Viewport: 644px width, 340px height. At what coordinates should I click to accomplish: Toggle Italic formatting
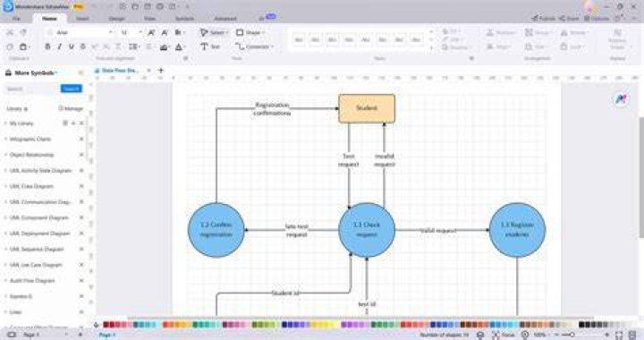tap(60, 47)
